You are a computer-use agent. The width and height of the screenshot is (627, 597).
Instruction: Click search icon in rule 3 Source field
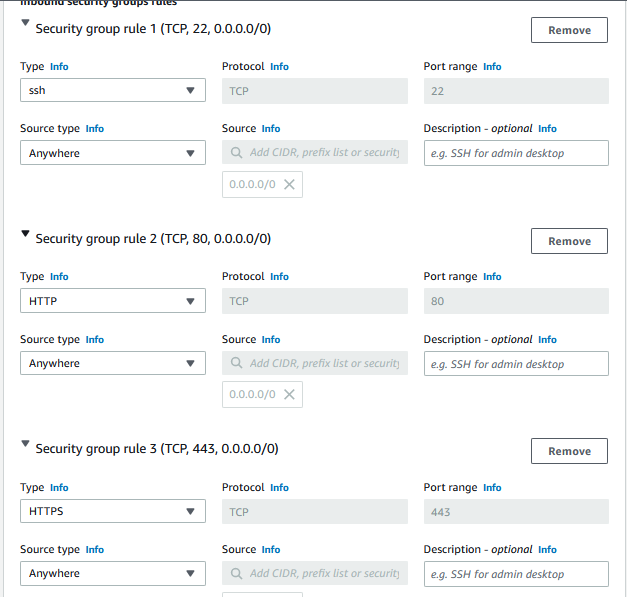tap(237, 573)
